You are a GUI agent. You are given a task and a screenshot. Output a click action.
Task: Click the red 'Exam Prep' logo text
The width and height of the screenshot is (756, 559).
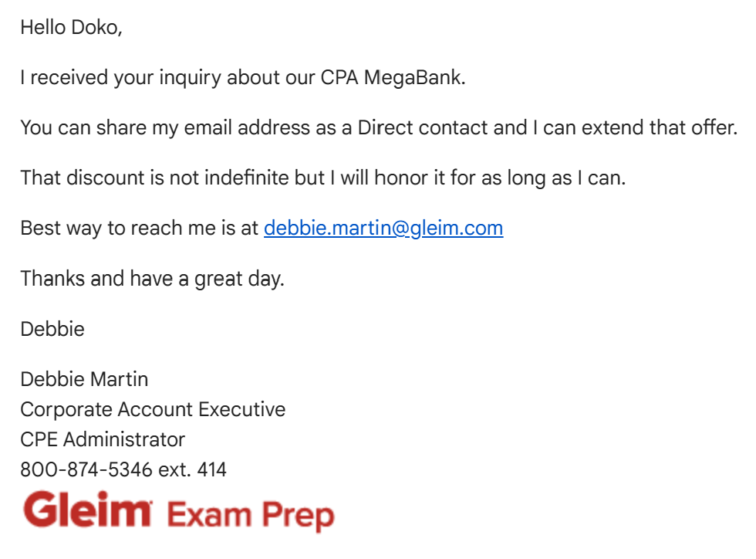point(250,515)
